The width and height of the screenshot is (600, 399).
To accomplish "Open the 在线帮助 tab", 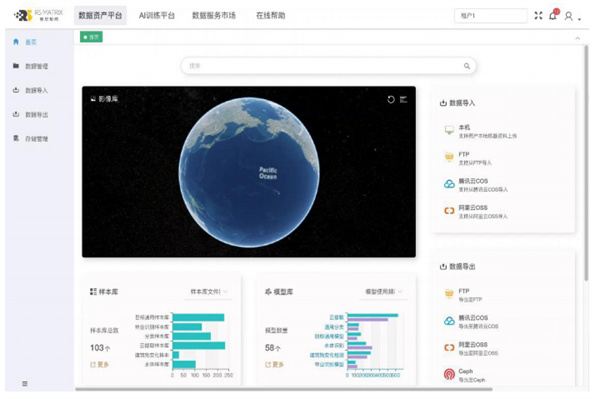I will point(271,16).
